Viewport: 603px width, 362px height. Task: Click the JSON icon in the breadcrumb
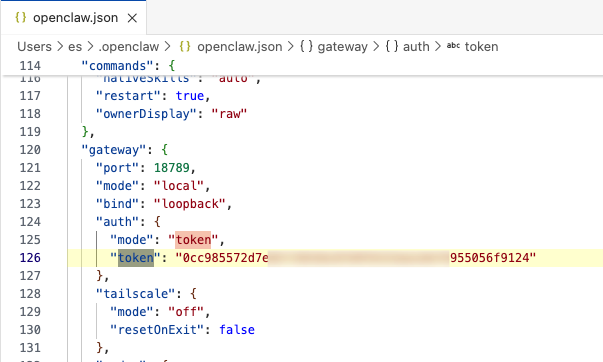(x=185, y=47)
